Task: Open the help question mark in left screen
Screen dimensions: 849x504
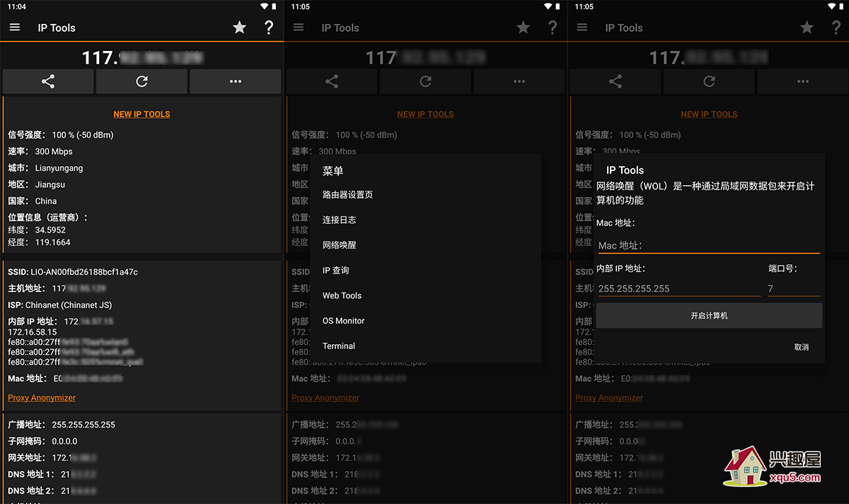Action: (x=269, y=28)
